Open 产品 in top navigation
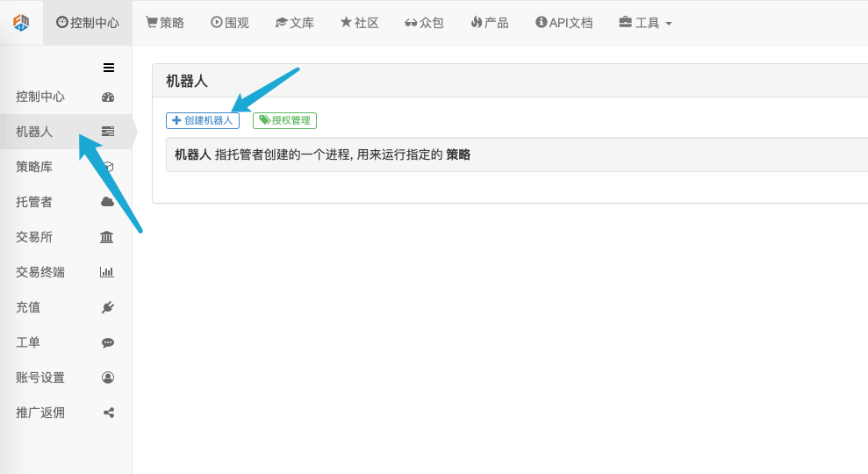This screenshot has width=868, height=474. coord(490,23)
